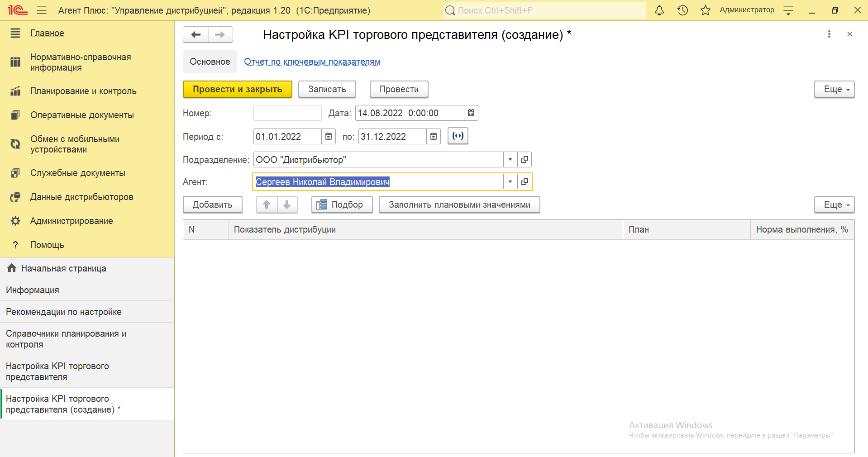Screen dimensions: 868x457
Task: Open the table's Еще dropdown menu
Action: 834,205
